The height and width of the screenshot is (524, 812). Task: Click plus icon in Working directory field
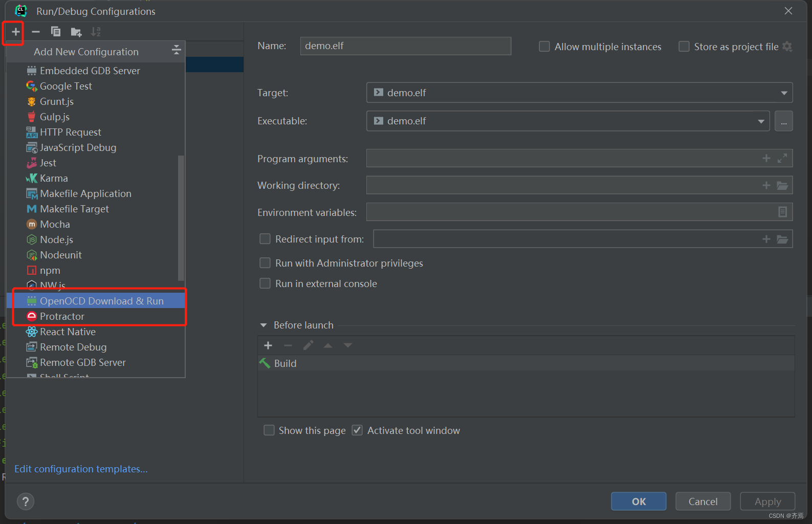(766, 185)
